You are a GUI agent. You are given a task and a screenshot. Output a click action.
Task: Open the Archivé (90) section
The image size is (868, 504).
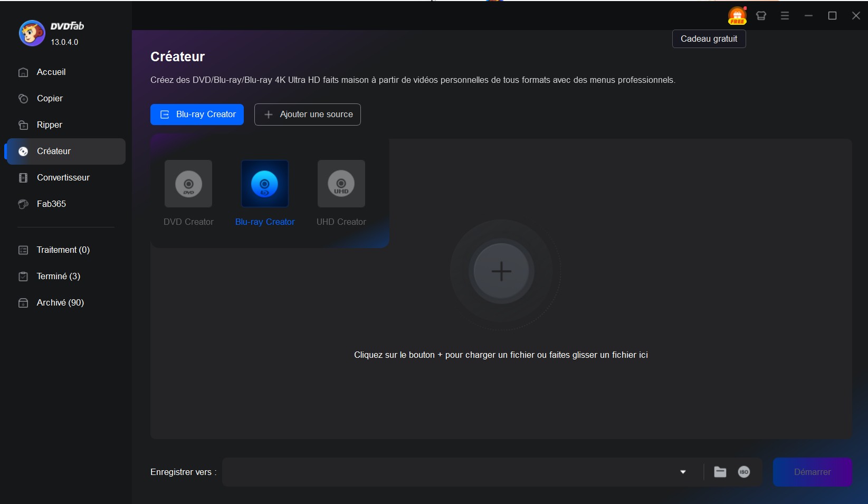[x=60, y=302]
